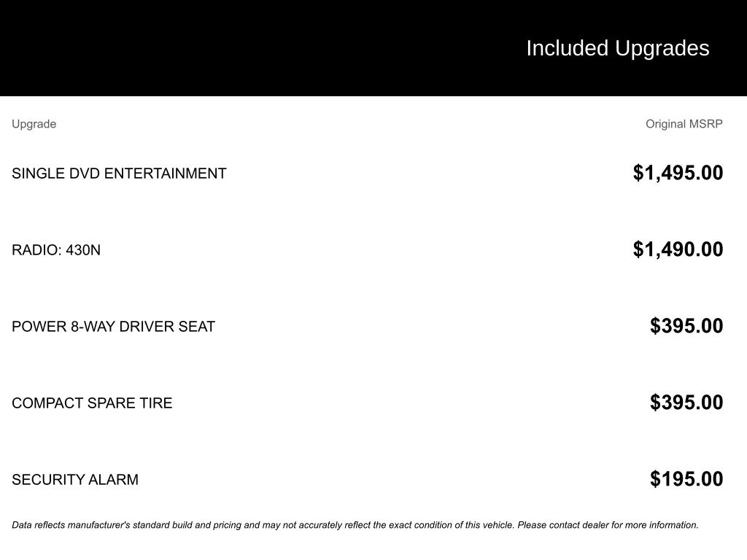
Task: Select the SECURITY ALARM upgrade
Action: (x=75, y=480)
